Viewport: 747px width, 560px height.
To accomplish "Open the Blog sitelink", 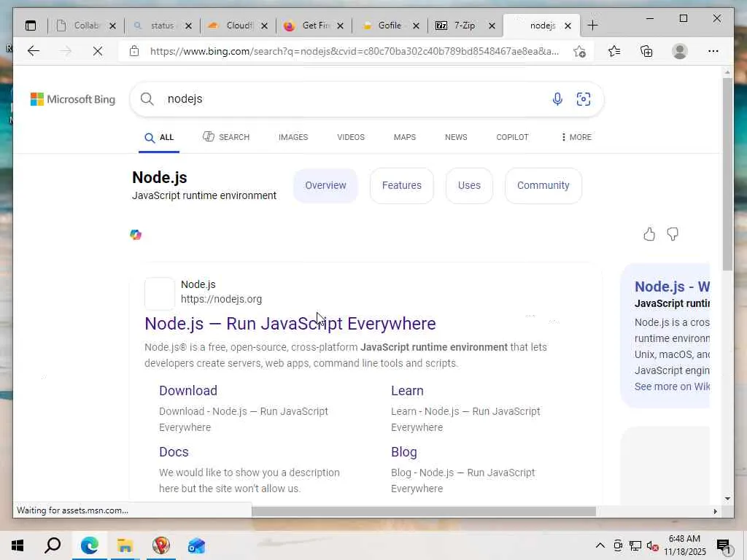I will click(404, 452).
